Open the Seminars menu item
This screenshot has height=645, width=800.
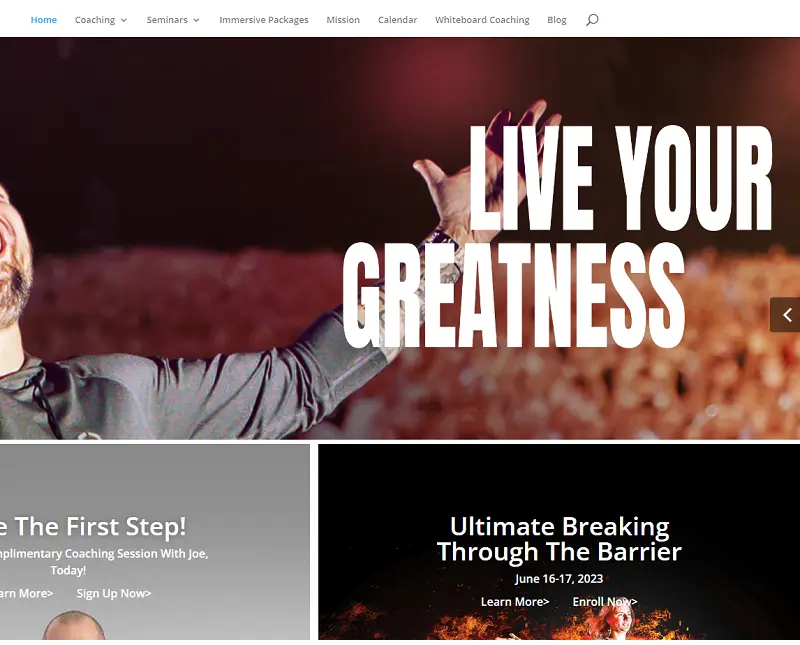tap(167, 20)
